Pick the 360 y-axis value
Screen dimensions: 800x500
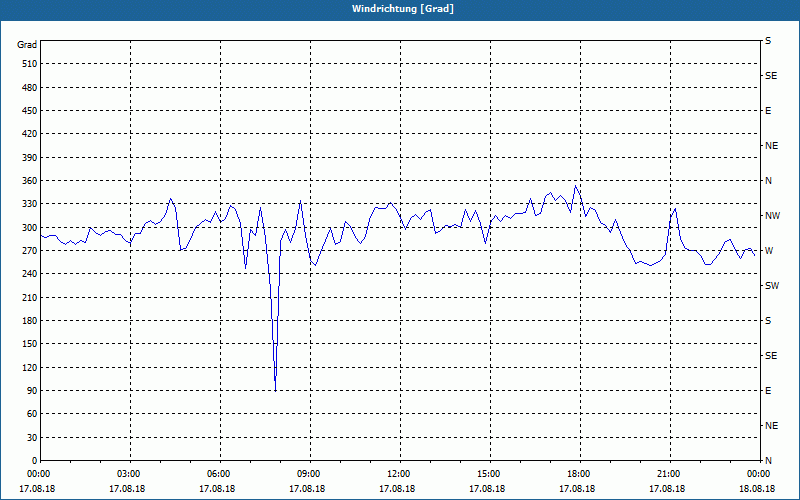pyautogui.click(x=30, y=181)
